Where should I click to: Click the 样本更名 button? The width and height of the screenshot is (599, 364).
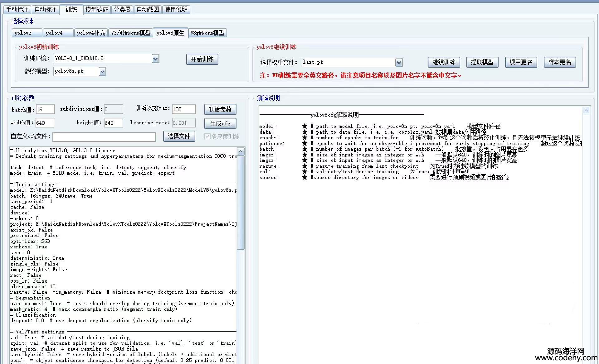[560, 62]
